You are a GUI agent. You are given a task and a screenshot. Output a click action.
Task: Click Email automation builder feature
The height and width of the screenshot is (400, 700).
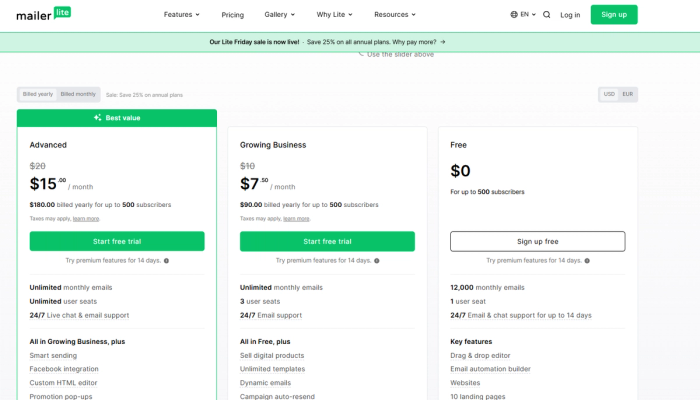point(491,369)
